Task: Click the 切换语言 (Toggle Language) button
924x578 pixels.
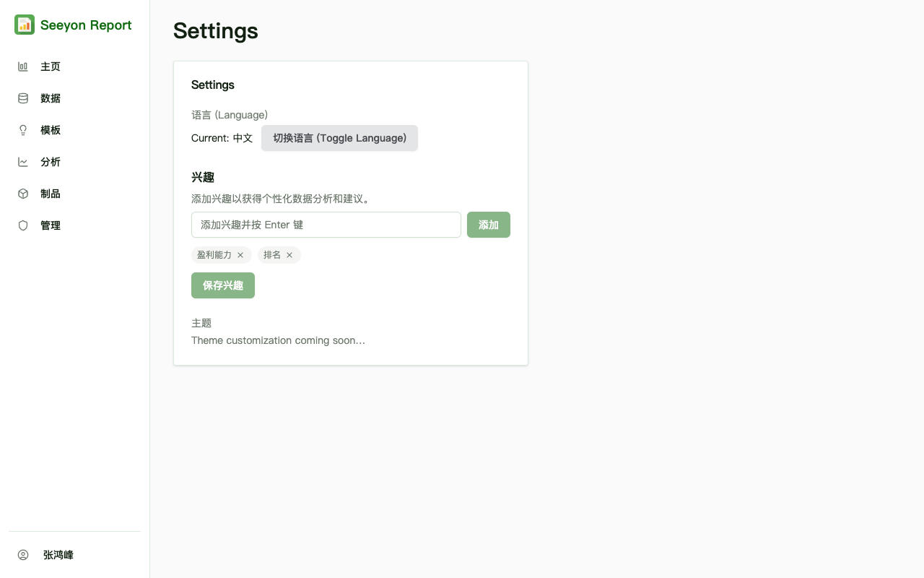Action: pyautogui.click(x=339, y=138)
